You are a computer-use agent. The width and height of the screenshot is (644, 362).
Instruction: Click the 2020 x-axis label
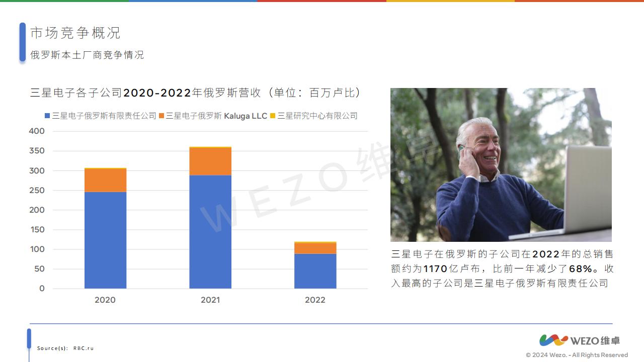pos(105,300)
